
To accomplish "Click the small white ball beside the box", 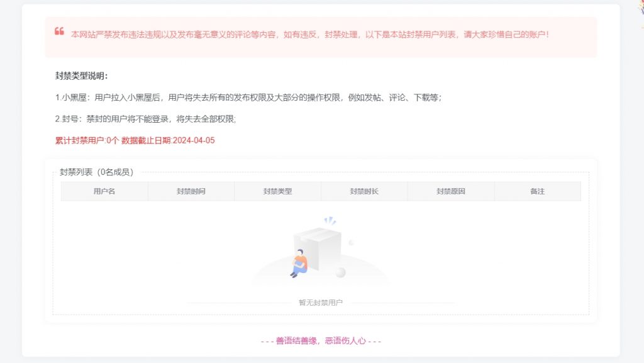I will pos(340,272).
